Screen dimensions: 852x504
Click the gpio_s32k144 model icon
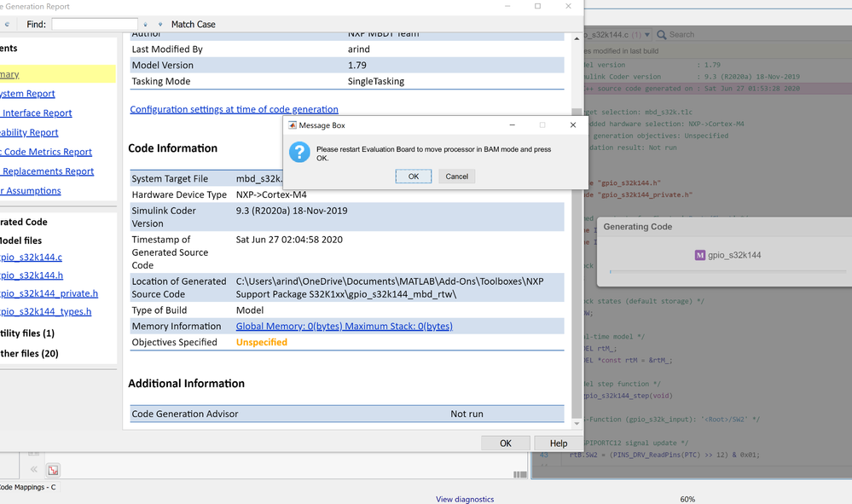point(700,255)
